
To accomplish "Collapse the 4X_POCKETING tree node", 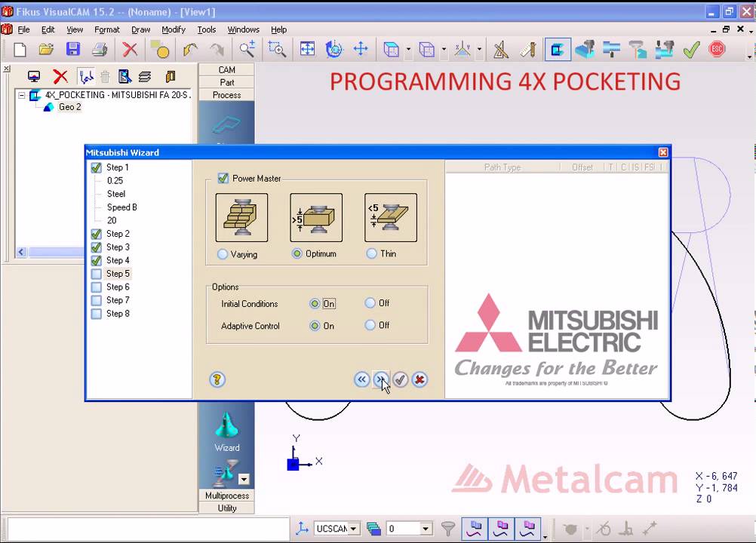I will point(22,95).
